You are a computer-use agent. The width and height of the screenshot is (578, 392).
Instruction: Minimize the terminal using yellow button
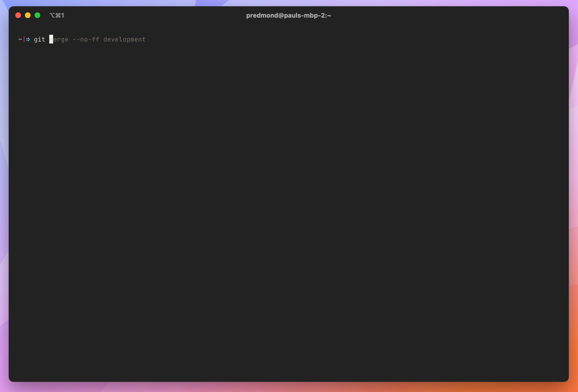tap(28, 15)
